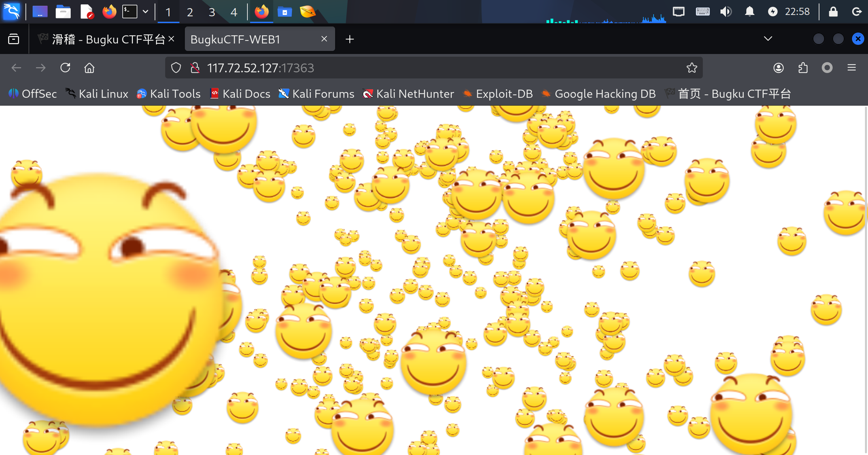Open the Google Hacking DB bookmark
Screen dimensions: 868x455
tap(598, 94)
